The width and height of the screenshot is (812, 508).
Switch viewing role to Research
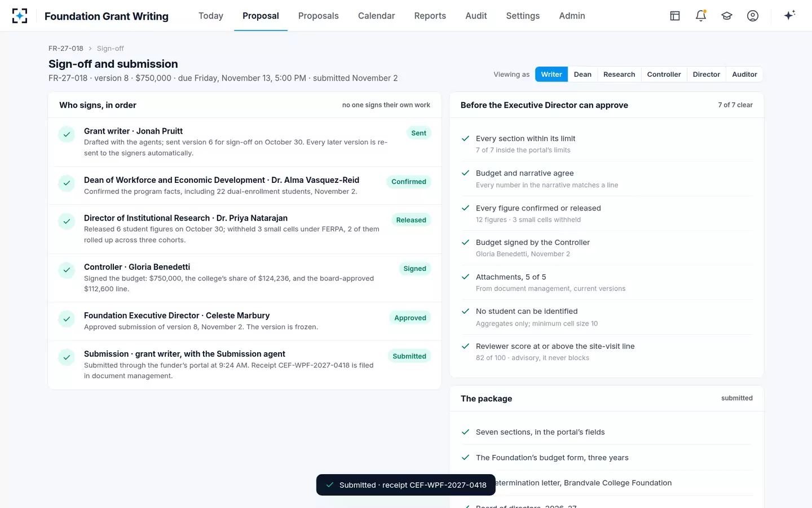coord(619,75)
